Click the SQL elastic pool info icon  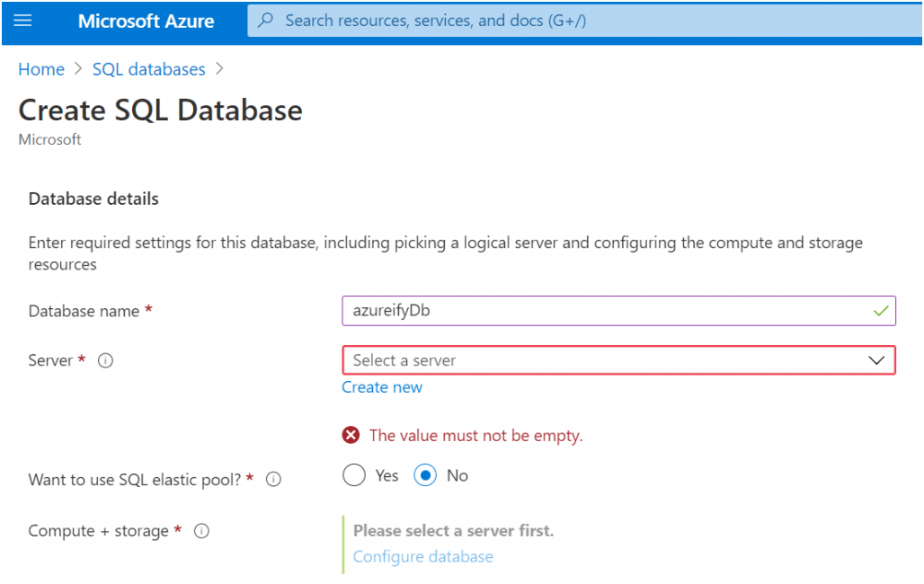273,480
